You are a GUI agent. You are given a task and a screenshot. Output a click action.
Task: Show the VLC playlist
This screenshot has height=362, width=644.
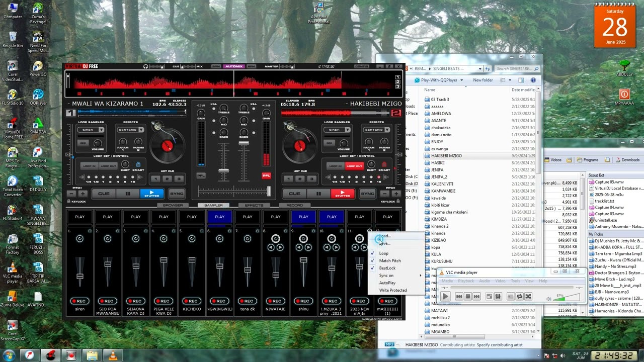[511, 297]
